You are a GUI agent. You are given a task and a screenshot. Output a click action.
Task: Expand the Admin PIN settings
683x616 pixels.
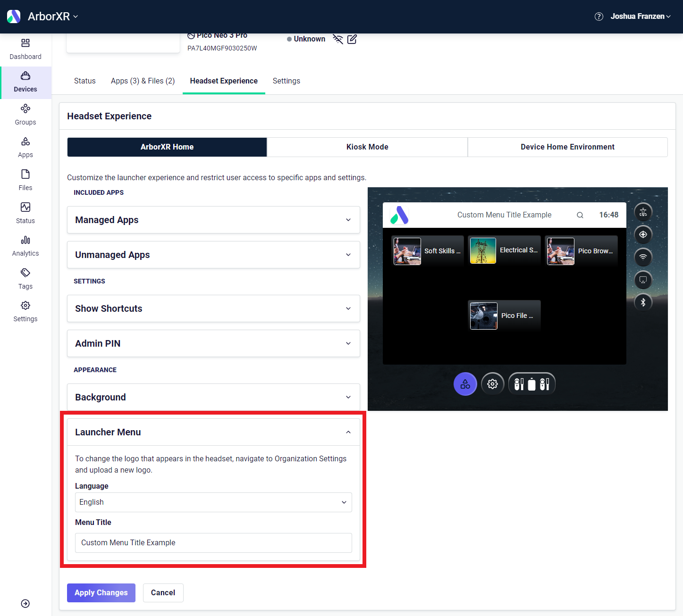pos(213,343)
